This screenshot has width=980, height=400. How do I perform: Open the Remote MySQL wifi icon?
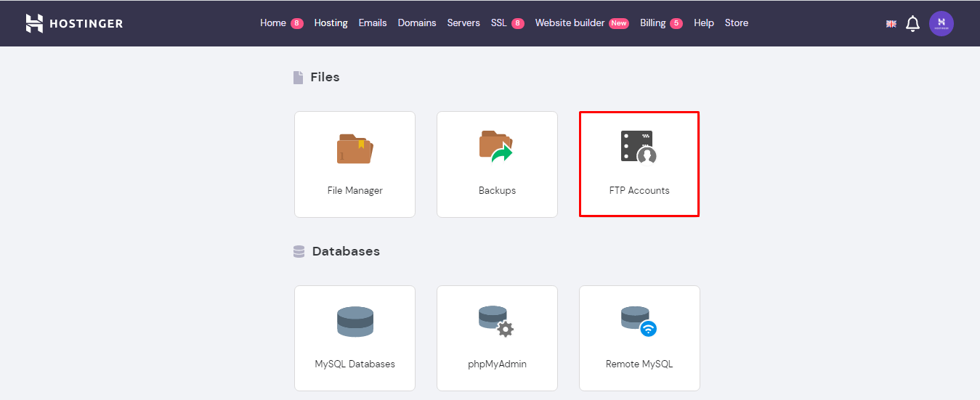(639, 322)
